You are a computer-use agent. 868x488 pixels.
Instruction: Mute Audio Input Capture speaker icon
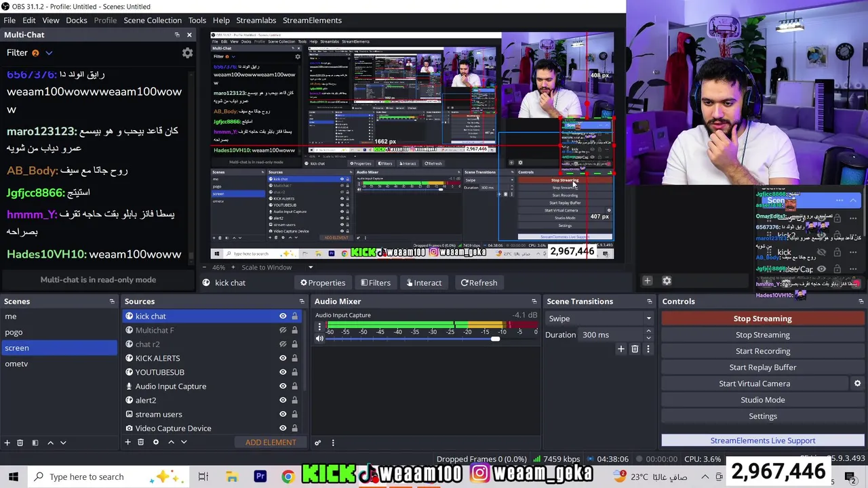pyautogui.click(x=320, y=338)
